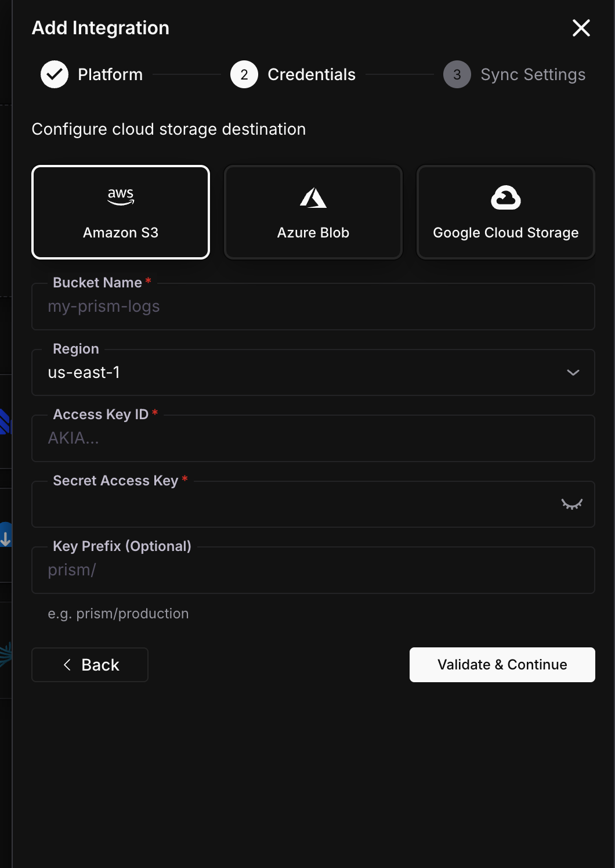
Task: Click the Azure Blob icon
Action: click(x=313, y=197)
